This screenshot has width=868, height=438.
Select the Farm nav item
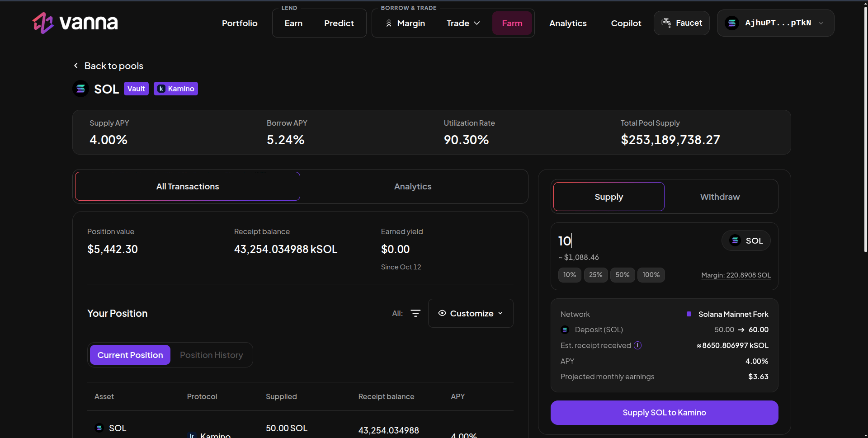(512, 23)
